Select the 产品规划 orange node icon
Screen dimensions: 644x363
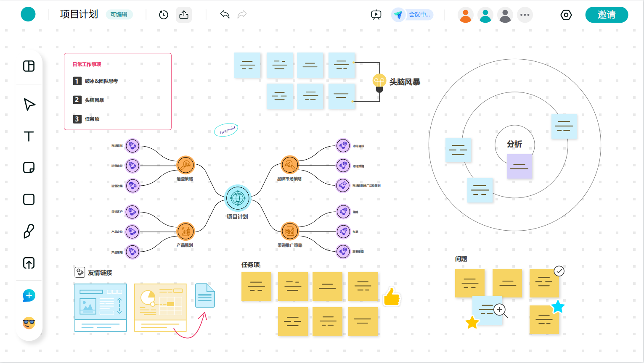tap(186, 231)
